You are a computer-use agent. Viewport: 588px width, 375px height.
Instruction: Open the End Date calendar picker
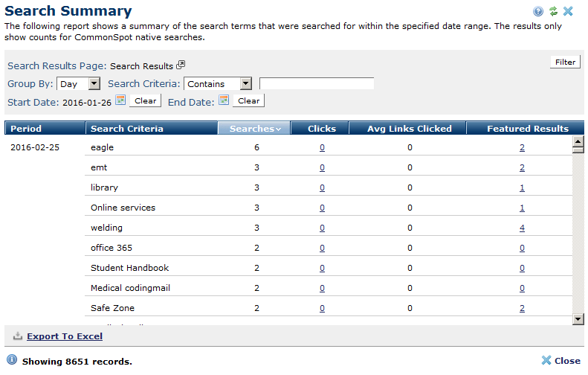224,100
